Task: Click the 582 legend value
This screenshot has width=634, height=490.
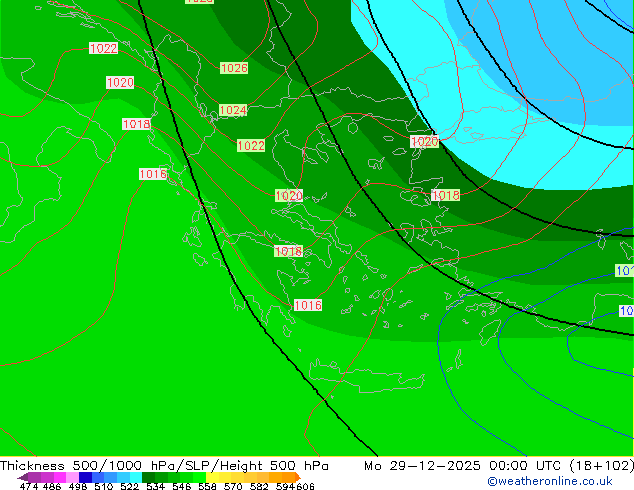Action: pyautogui.click(x=259, y=486)
